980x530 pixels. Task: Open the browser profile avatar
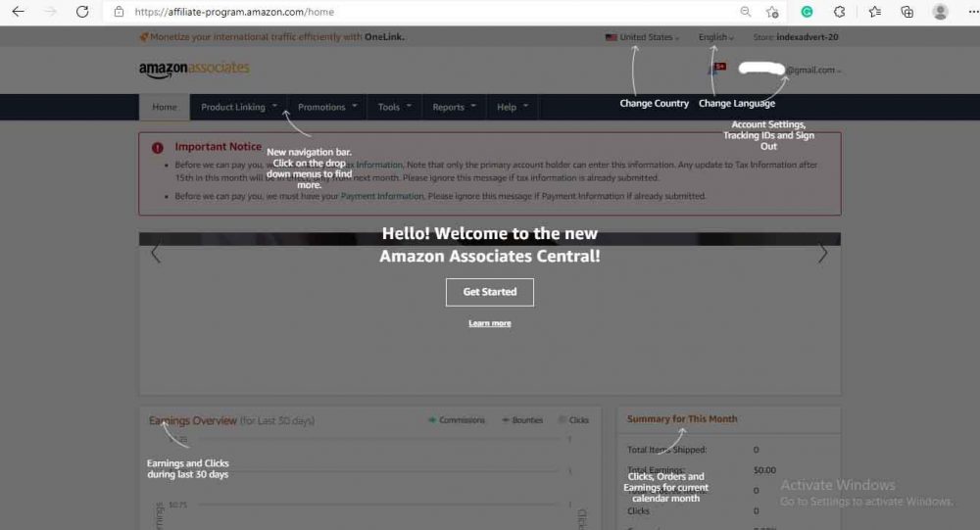tap(940, 11)
